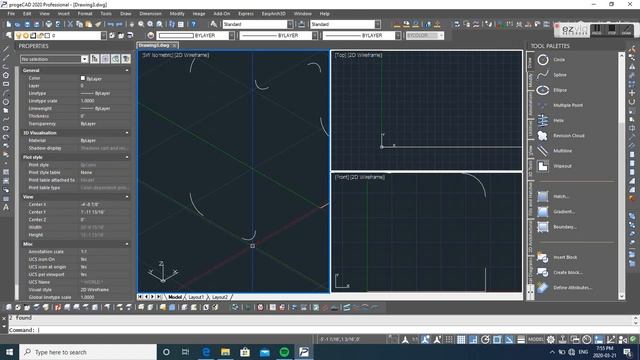
Task: Click the Cut scissors icon
Action: coord(70,24)
